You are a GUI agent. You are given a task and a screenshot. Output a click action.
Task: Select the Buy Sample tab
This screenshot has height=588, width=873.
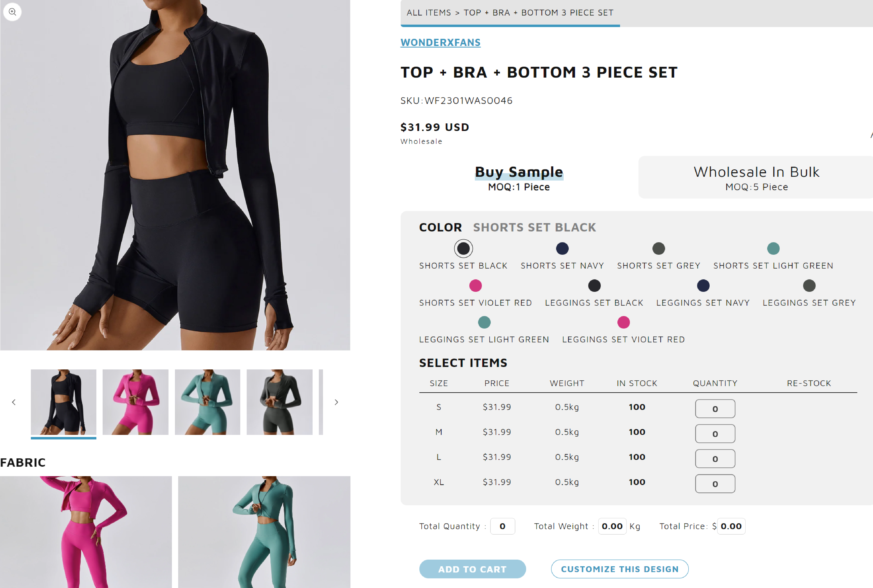click(x=519, y=178)
